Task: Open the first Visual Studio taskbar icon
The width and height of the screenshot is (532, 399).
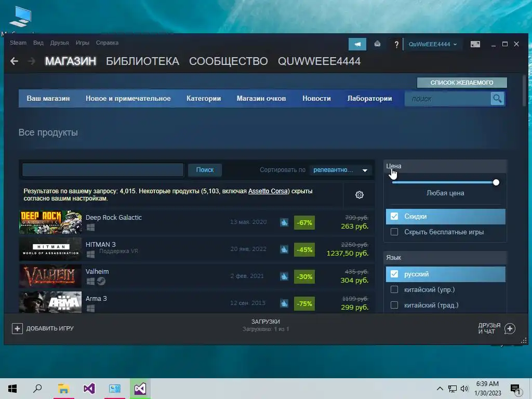Action: click(89, 389)
